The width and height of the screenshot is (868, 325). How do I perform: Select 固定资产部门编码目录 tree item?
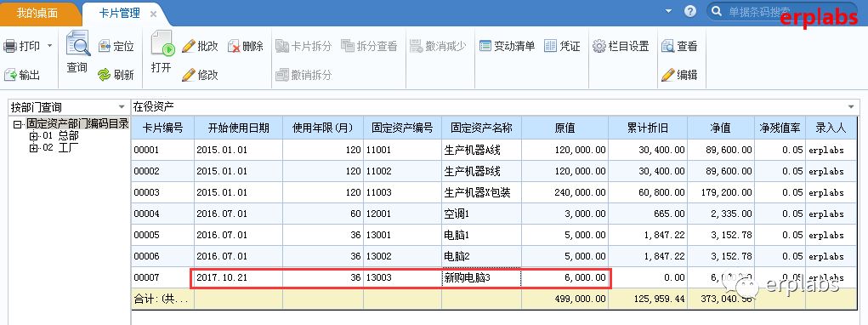[x=77, y=124]
